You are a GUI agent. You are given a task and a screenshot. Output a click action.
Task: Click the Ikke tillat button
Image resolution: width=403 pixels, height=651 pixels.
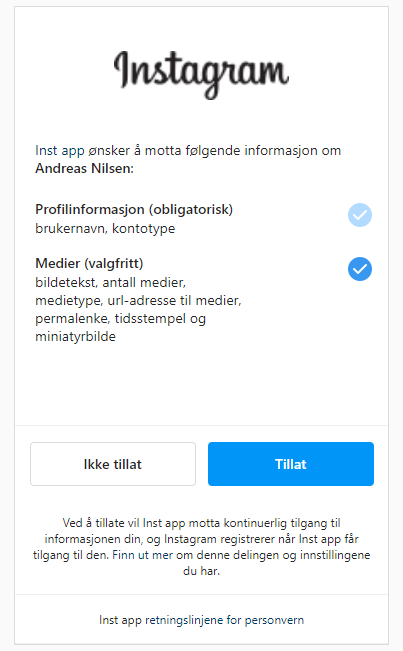point(113,464)
